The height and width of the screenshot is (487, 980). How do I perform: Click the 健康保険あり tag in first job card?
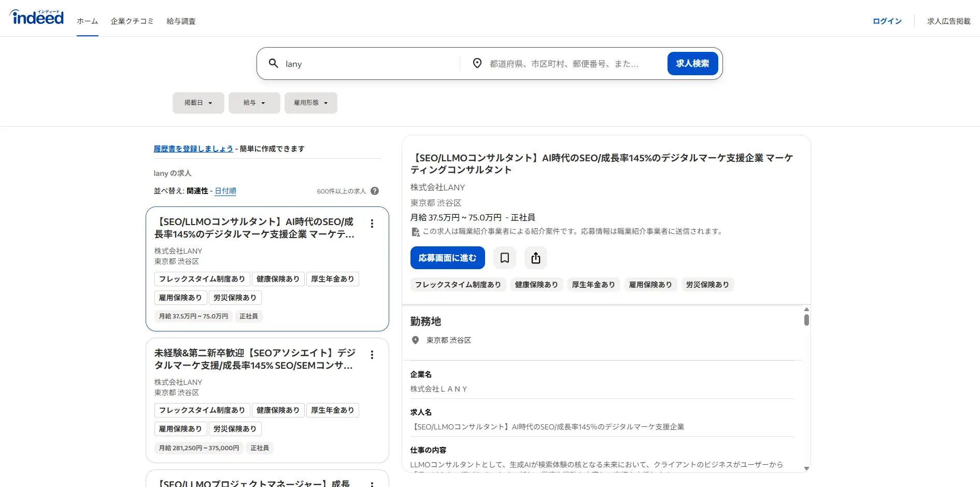[x=278, y=279]
